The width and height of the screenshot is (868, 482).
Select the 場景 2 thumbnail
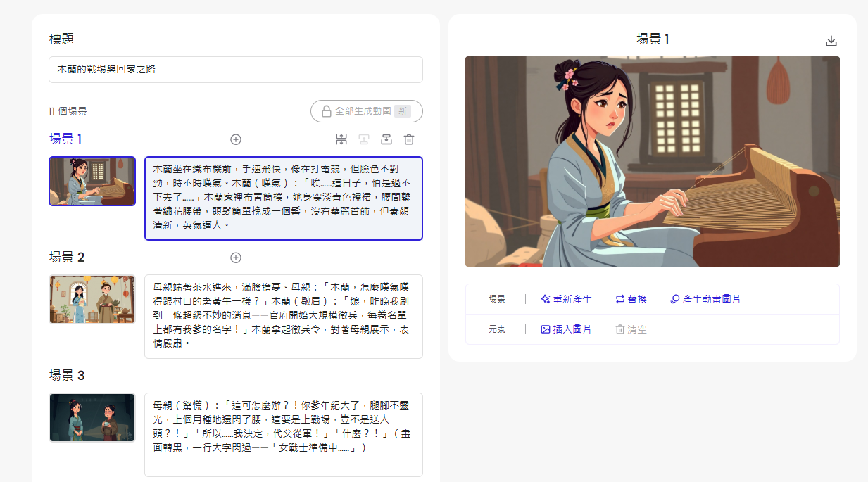92,299
